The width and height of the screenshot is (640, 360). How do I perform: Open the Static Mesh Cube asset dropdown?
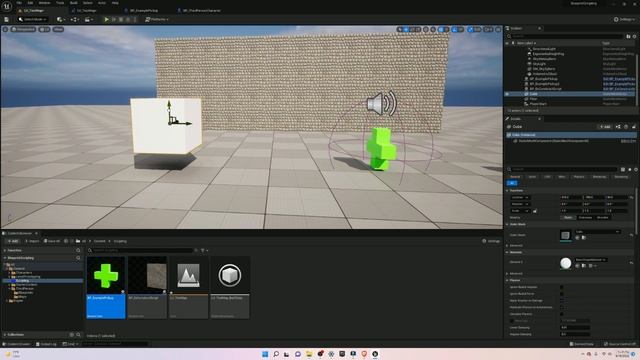coord(598,231)
